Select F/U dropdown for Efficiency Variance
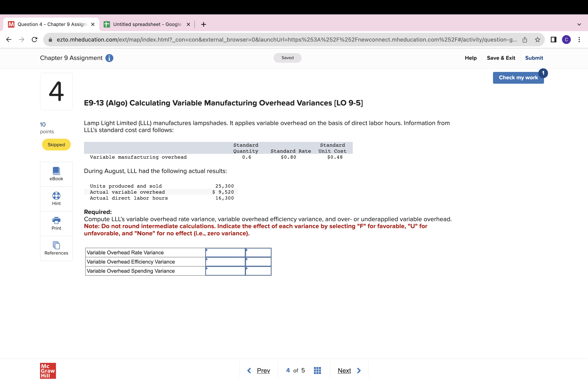Image resolution: width=588 pixels, height=382 pixels. click(258, 262)
